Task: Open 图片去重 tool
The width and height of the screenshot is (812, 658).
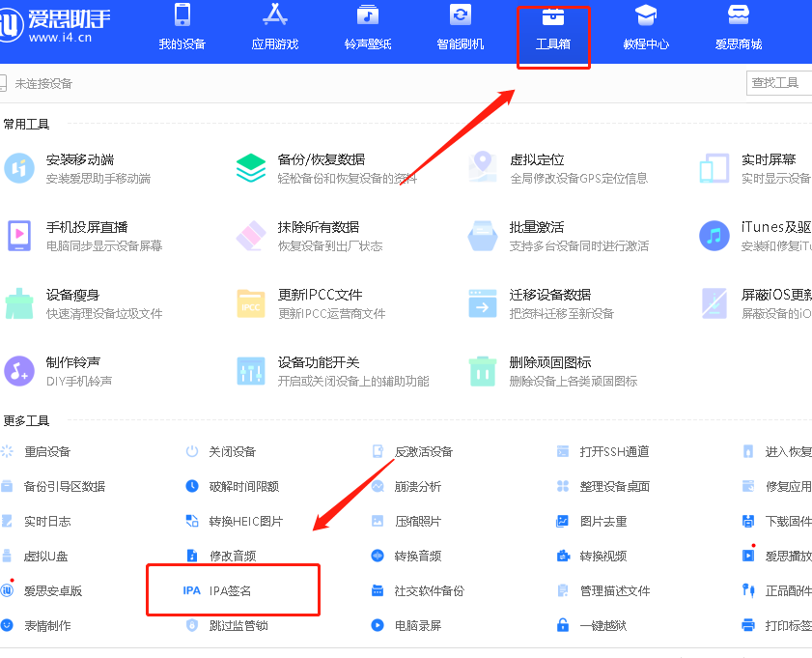Action: point(592,521)
